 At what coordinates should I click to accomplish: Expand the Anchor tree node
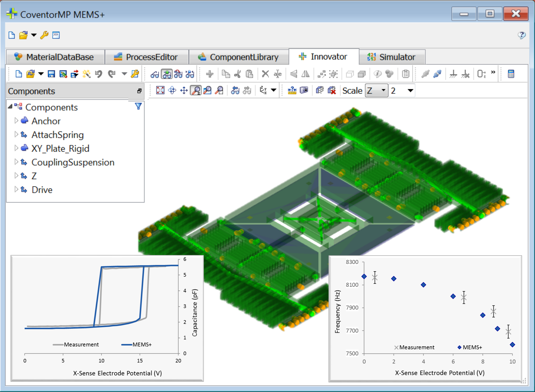click(16, 120)
